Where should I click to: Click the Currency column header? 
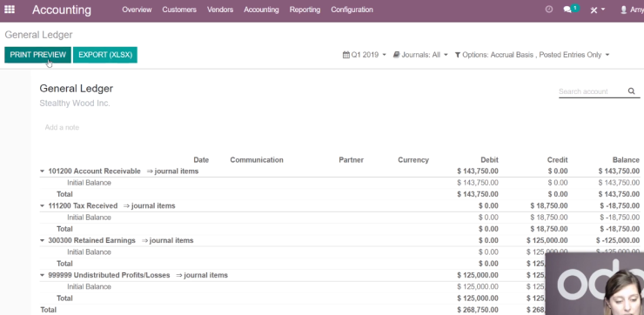[x=413, y=160]
